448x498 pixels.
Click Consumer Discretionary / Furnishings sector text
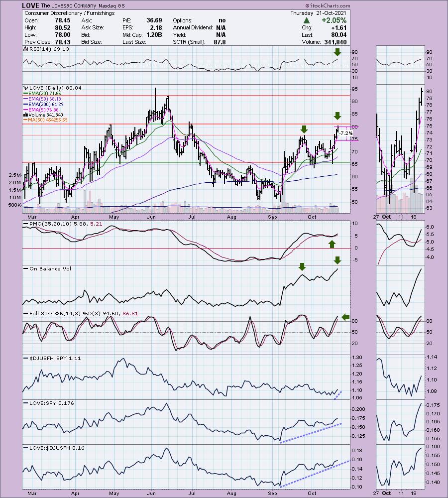point(70,13)
